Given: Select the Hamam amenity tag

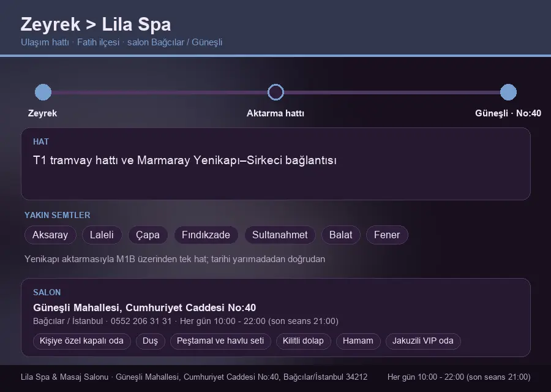Looking at the screenshot, I should 358,341.
